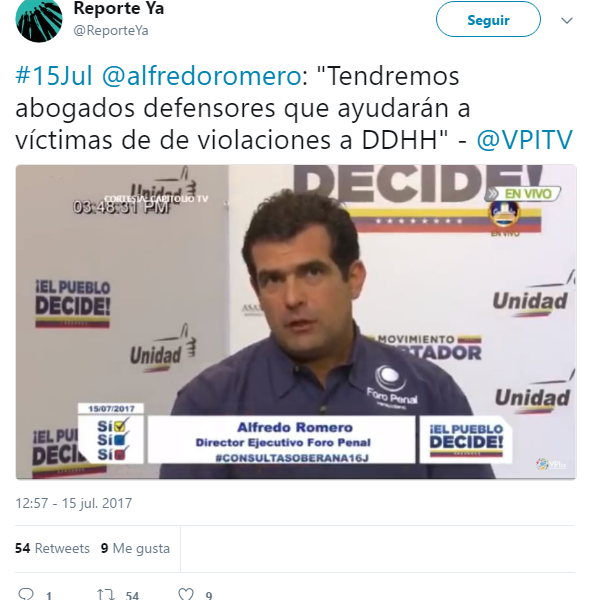
Task: Click the like count beside the heart
Action: 209,595
